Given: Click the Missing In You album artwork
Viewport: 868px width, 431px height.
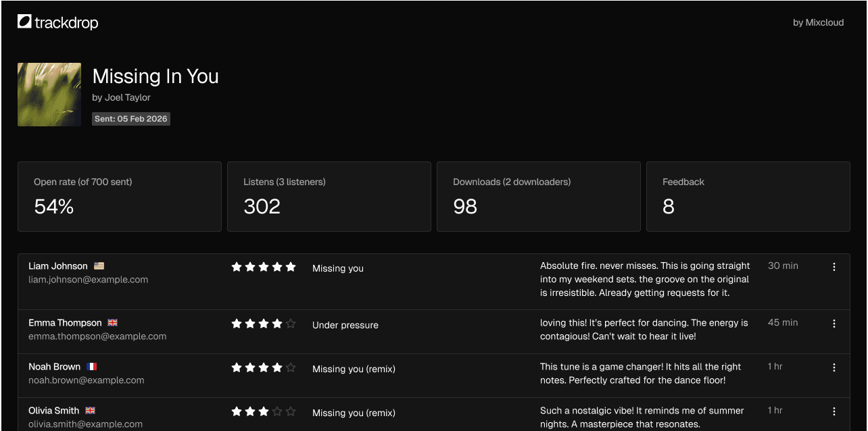Looking at the screenshot, I should point(49,95).
